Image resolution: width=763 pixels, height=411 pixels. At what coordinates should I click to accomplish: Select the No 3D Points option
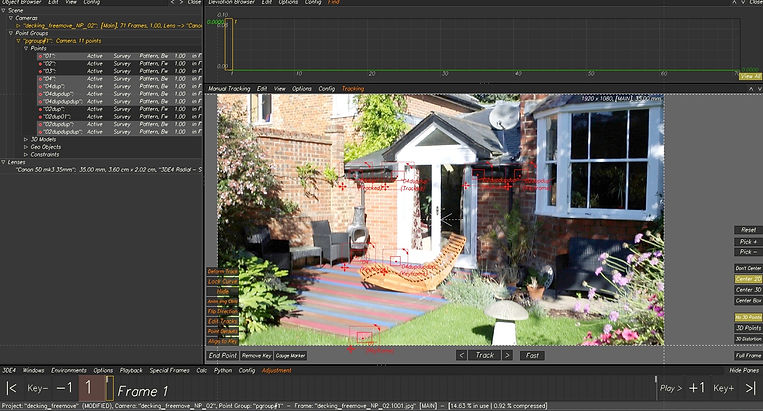pos(748,317)
